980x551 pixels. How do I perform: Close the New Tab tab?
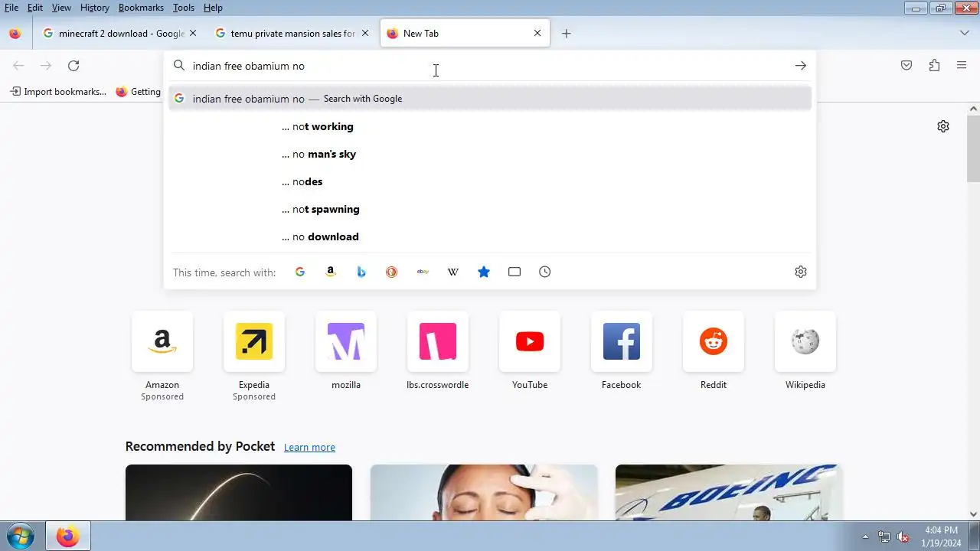(537, 34)
